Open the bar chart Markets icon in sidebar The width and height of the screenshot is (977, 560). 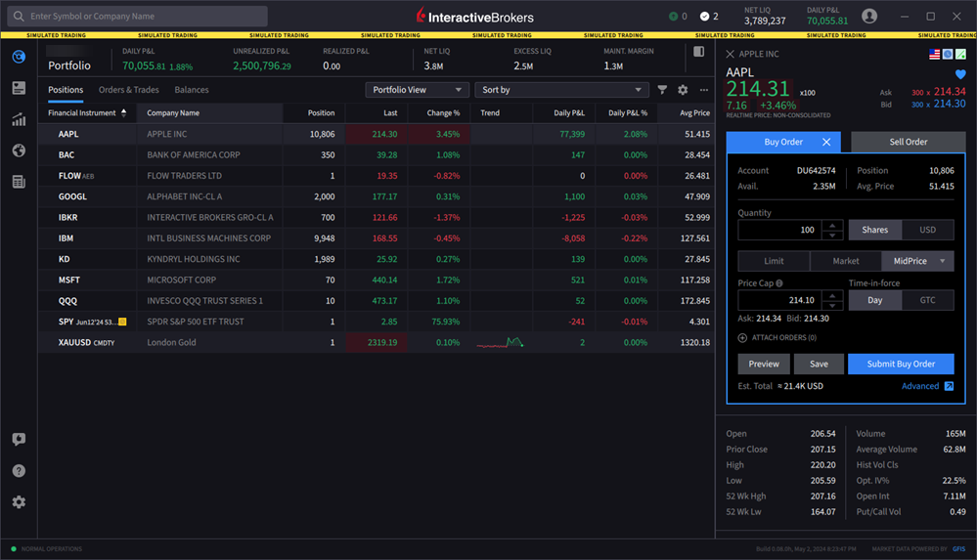(19, 119)
